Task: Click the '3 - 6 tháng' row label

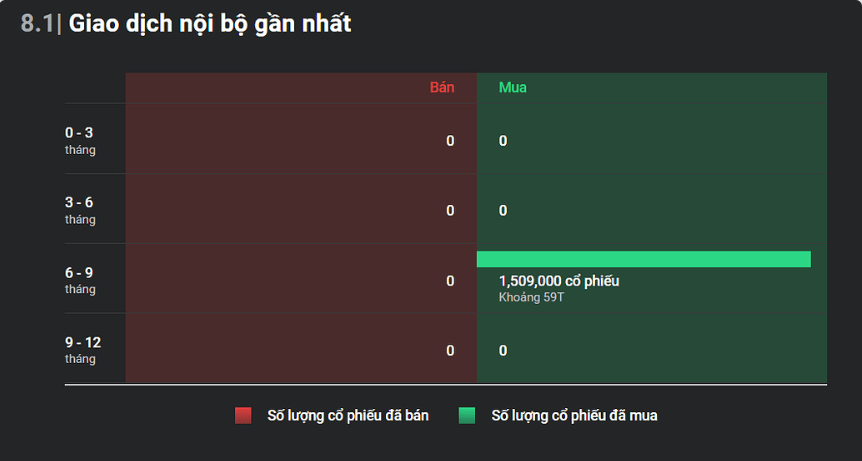Action: (80, 210)
